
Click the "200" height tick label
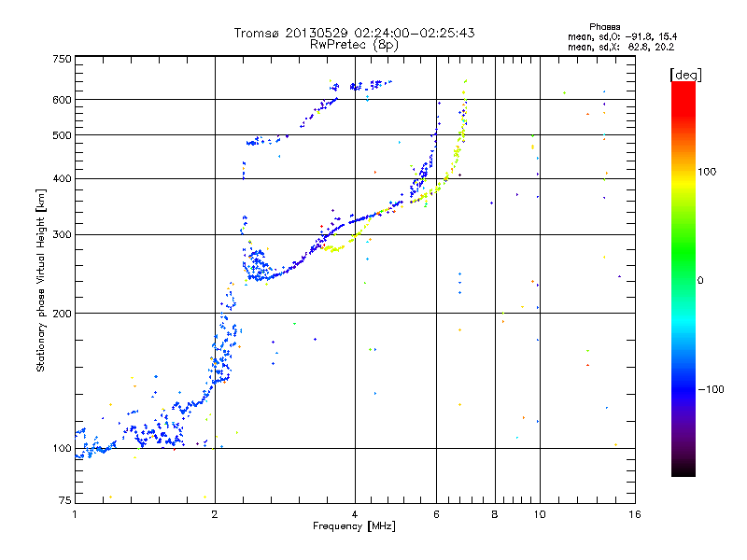coord(62,314)
